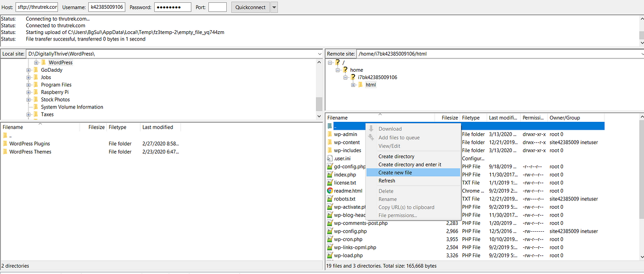Collapse the i7bk42385009106 remote tree node

click(x=345, y=77)
